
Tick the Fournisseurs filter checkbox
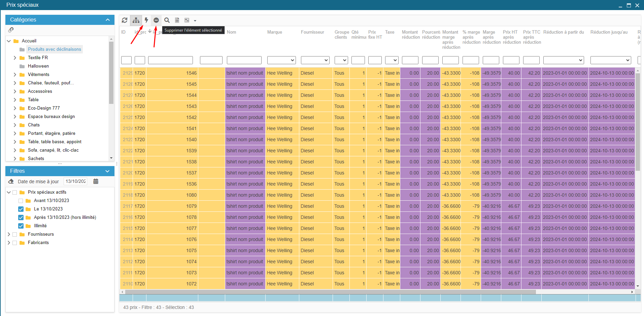click(x=15, y=234)
